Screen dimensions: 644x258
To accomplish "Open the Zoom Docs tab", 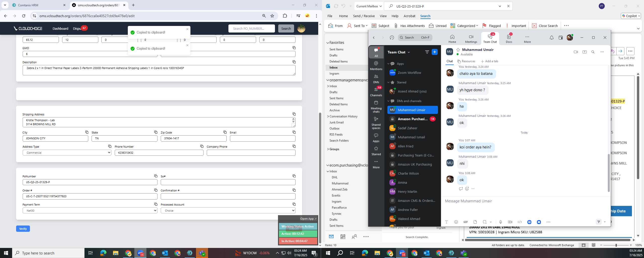I will 509,39.
